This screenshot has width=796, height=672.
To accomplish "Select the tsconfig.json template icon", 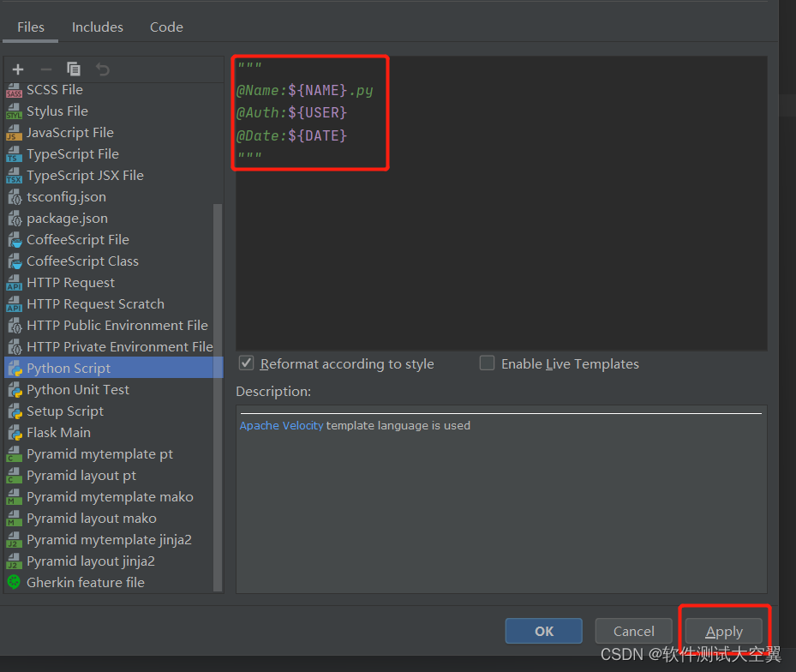I will [15, 197].
